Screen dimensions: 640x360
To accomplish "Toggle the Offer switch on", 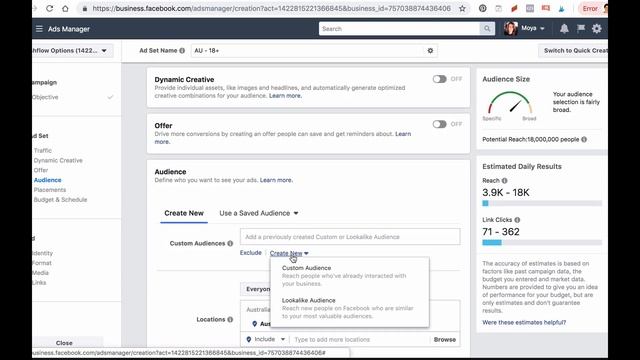I will (440, 124).
